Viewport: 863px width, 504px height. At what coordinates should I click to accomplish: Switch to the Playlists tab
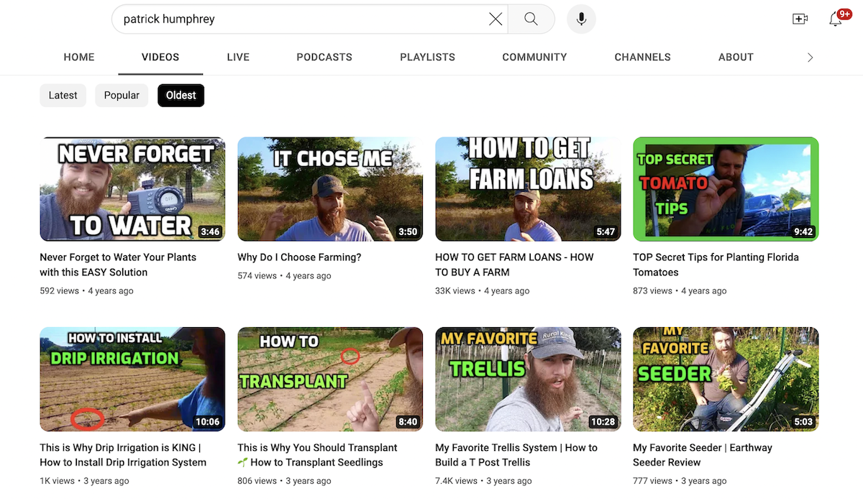[x=427, y=58]
